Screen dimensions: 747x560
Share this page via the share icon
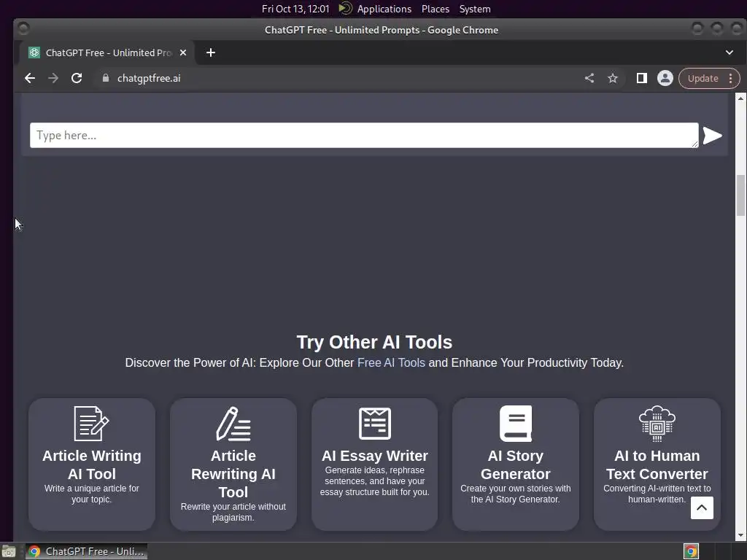point(589,78)
